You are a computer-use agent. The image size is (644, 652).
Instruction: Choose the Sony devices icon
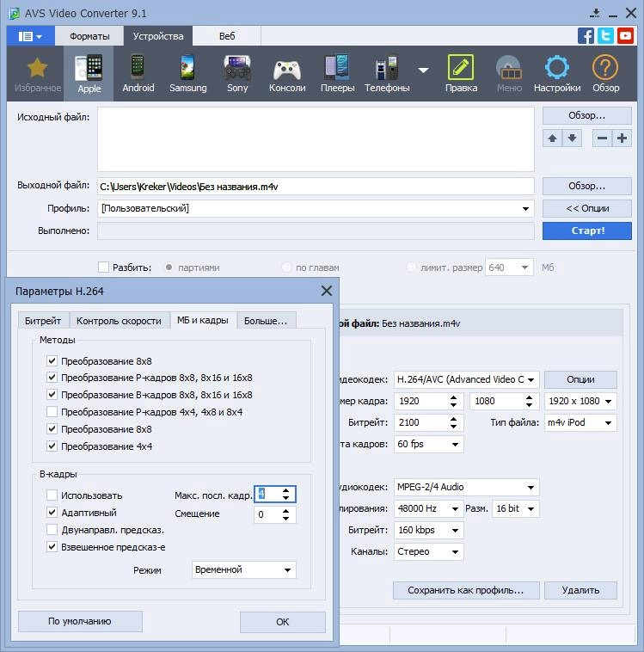pyautogui.click(x=237, y=74)
